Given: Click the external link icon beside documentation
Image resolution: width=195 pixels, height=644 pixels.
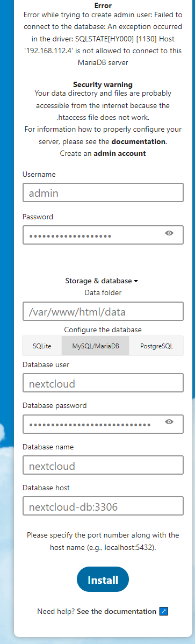Looking at the screenshot, I should click(x=164, y=611).
